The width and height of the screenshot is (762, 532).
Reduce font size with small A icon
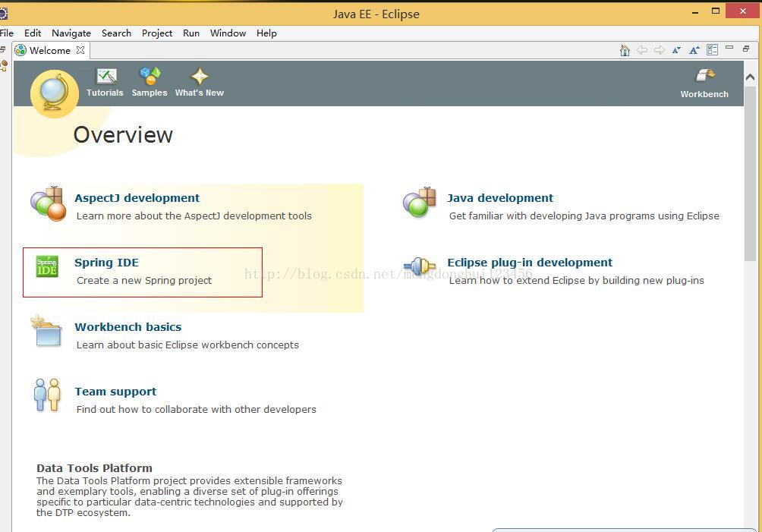(x=676, y=50)
